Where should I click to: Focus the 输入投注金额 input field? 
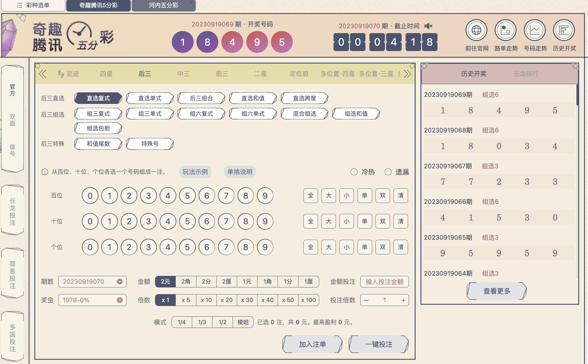[385, 282]
